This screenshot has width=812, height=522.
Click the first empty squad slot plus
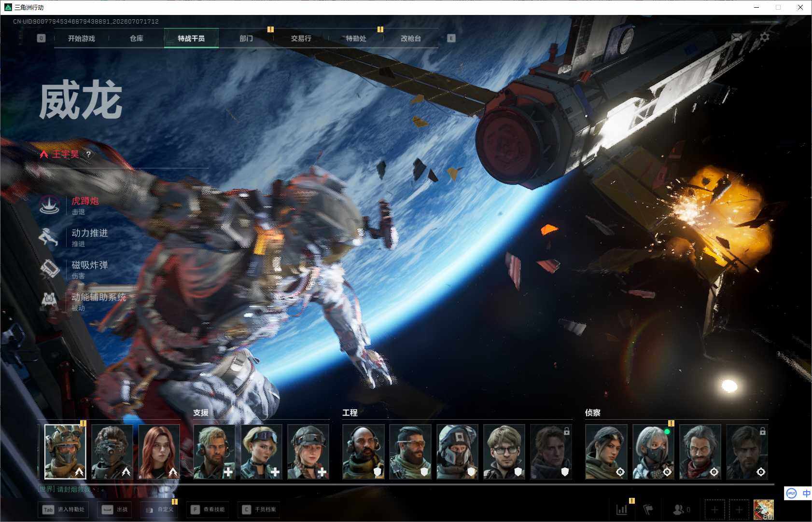(x=715, y=509)
